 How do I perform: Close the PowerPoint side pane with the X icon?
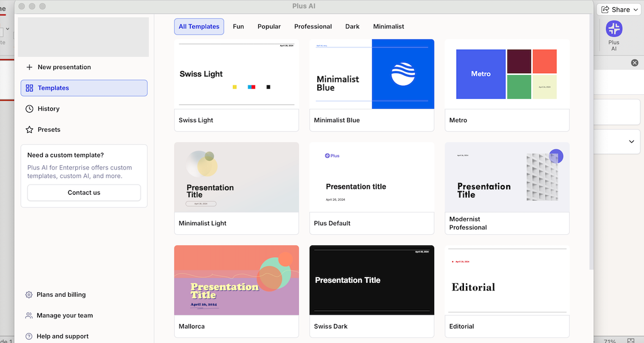[635, 62]
